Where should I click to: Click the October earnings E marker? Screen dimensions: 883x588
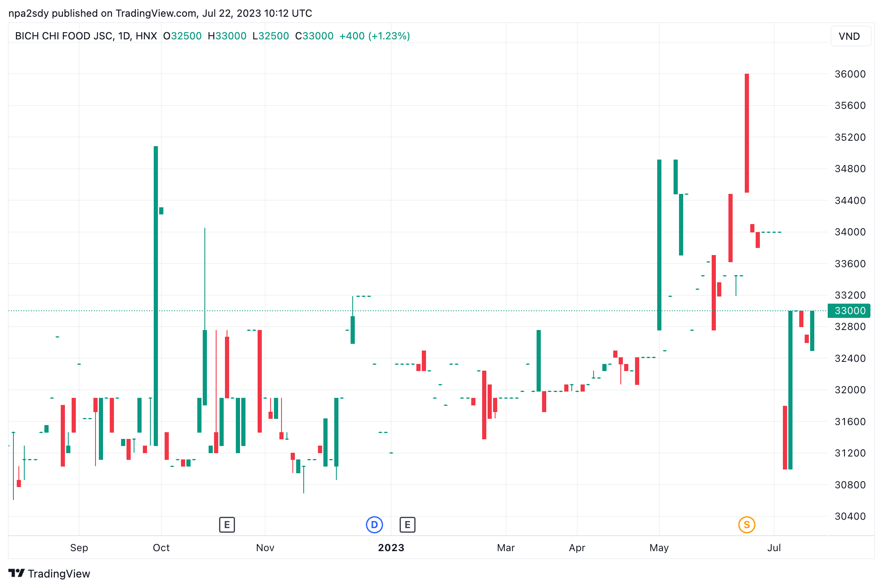pos(227,525)
